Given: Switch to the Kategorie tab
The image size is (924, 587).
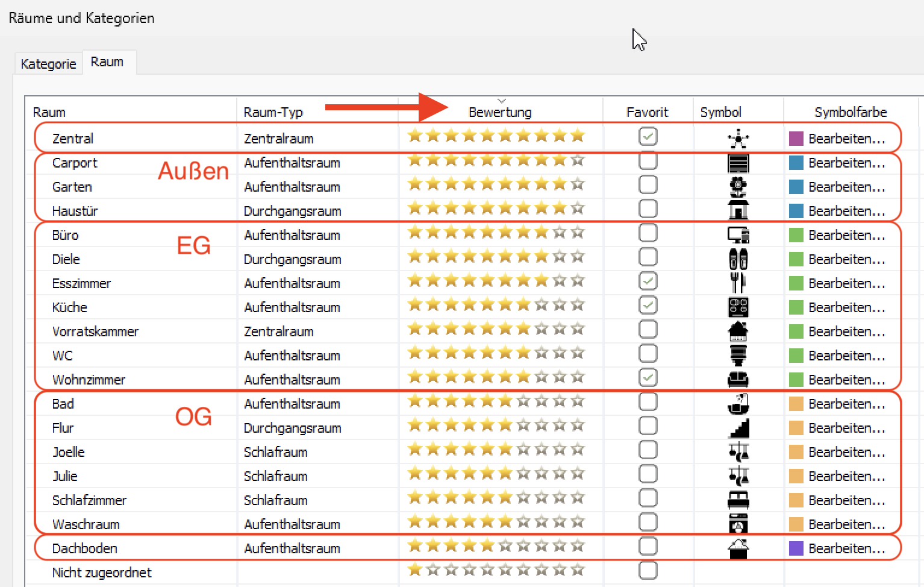Looking at the screenshot, I should point(48,64).
